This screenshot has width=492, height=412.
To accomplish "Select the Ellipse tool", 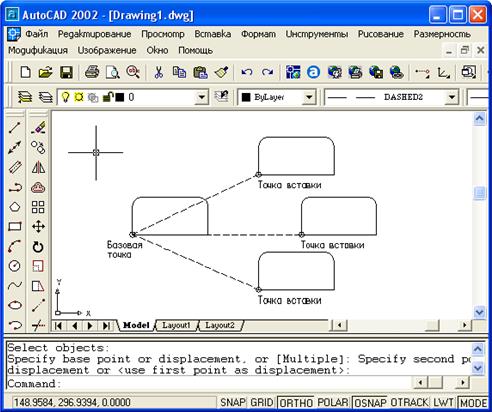I will click(15, 305).
